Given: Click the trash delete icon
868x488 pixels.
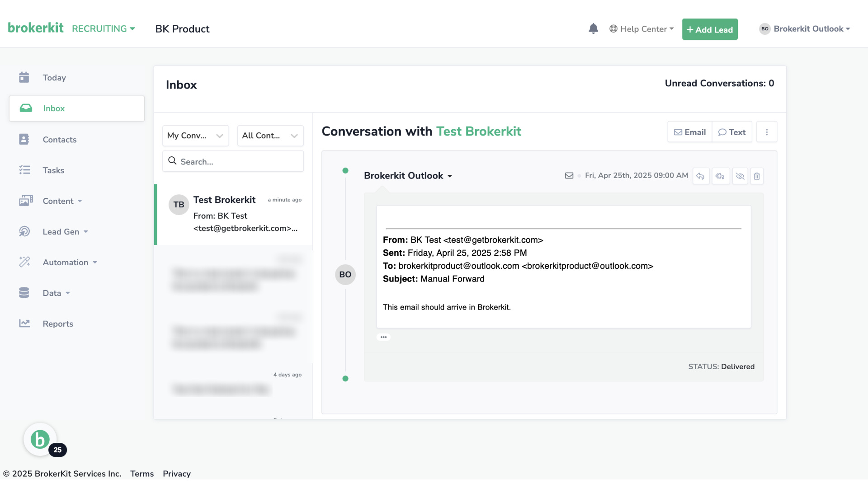Looking at the screenshot, I should click(757, 176).
